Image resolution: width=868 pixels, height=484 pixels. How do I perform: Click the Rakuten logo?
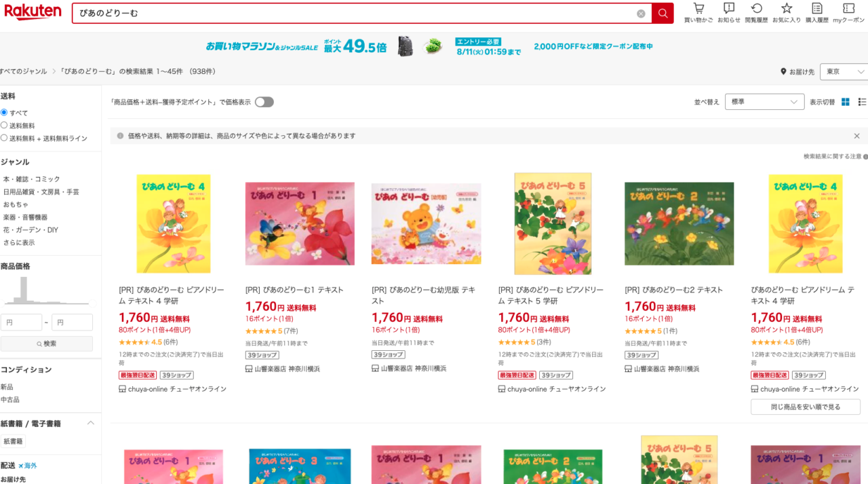click(32, 12)
